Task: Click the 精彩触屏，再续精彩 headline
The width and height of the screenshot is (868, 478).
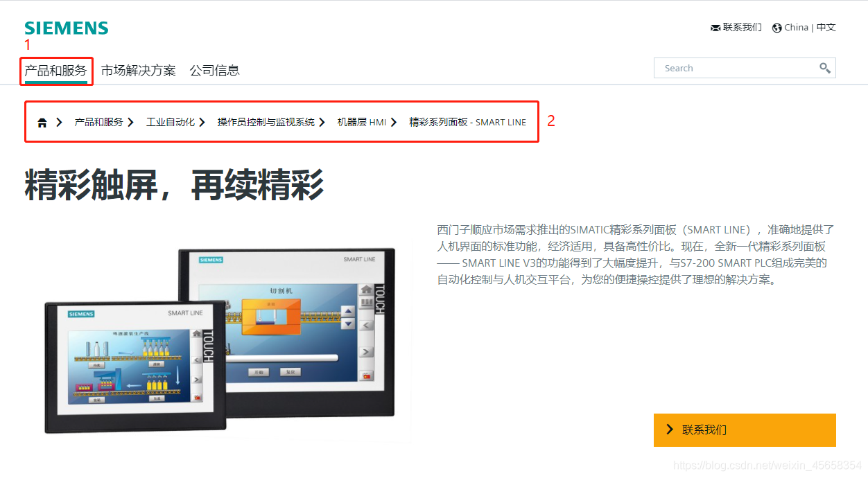Action: [175, 184]
